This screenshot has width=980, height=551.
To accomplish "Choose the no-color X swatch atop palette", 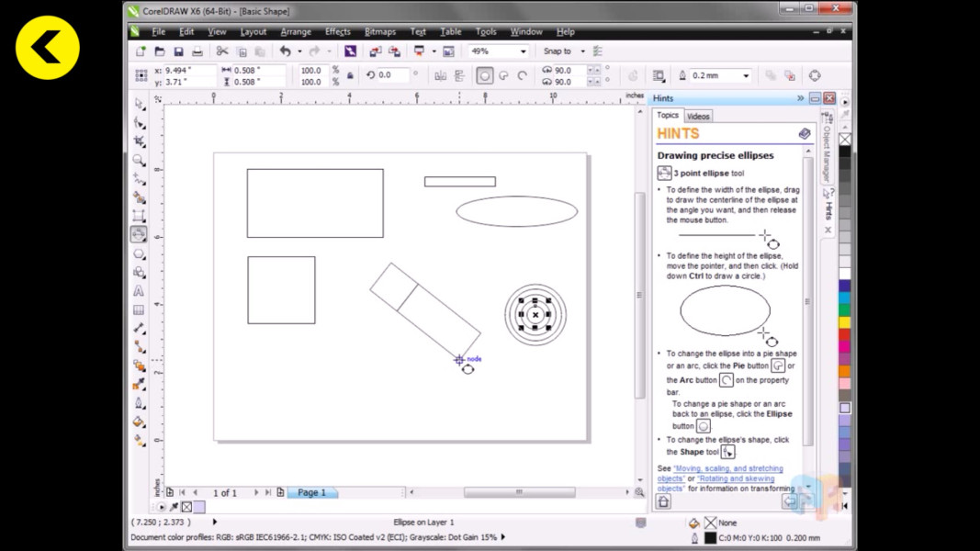I will click(844, 140).
